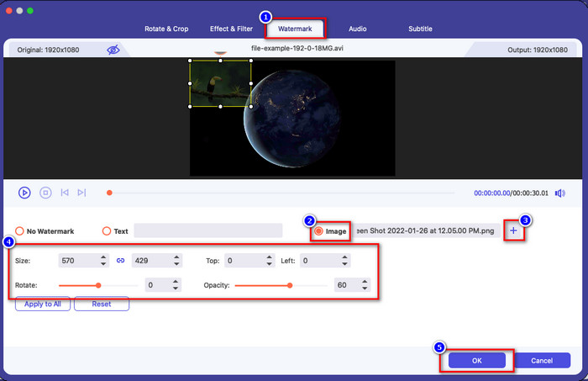
Task: Adjust the Opacity value stepper
Action: [366, 285]
